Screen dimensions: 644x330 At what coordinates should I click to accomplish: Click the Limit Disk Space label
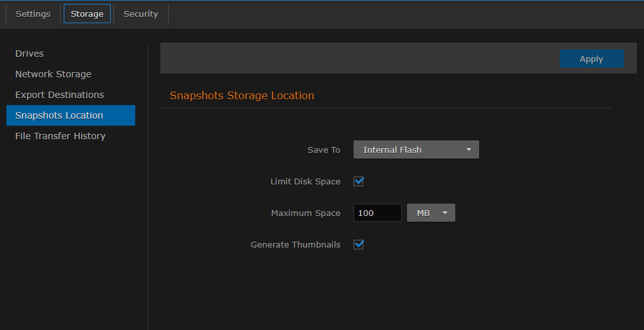click(305, 182)
